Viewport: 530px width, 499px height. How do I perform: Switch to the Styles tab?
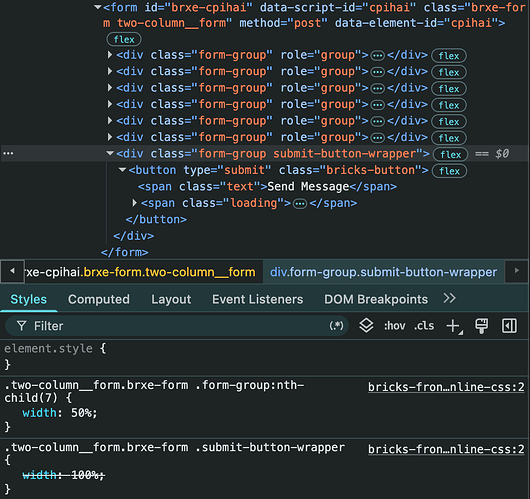coord(29,299)
